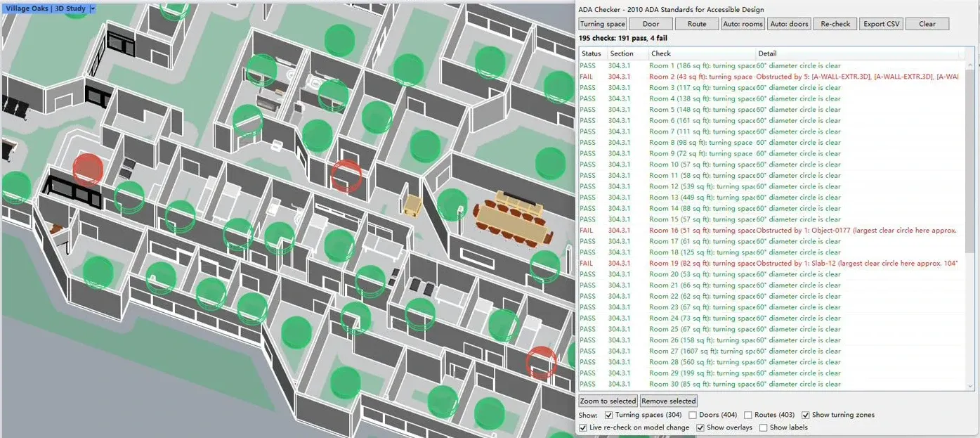Export results with Export CSV
980x438 pixels.
coord(881,24)
